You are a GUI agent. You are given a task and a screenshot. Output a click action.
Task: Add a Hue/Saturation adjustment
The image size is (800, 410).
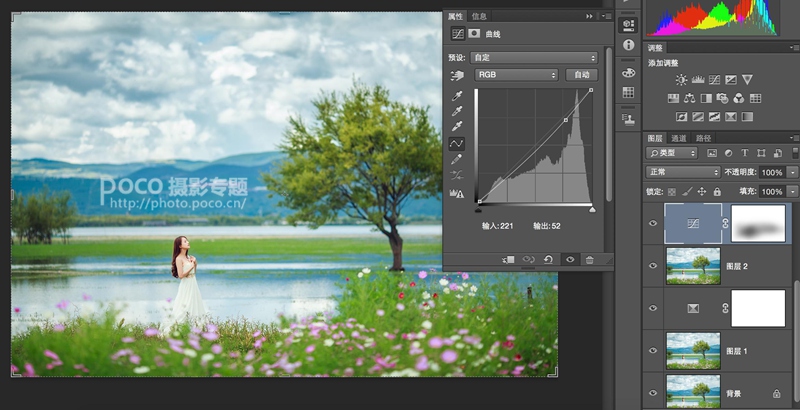(x=673, y=98)
